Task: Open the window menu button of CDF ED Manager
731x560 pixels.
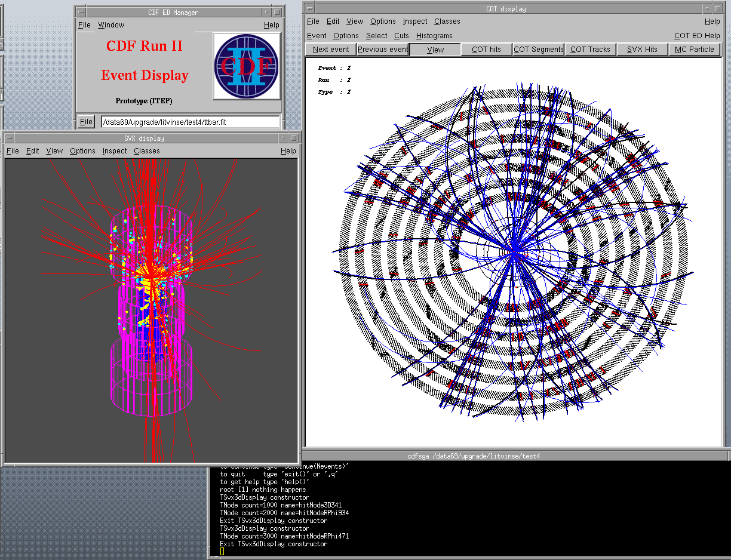Action: pyautogui.click(x=82, y=12)
